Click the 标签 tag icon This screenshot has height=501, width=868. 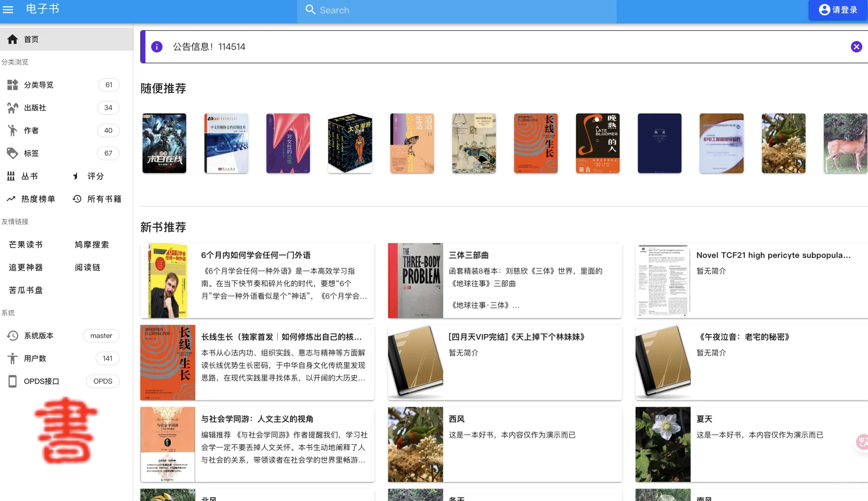(13, 153)
